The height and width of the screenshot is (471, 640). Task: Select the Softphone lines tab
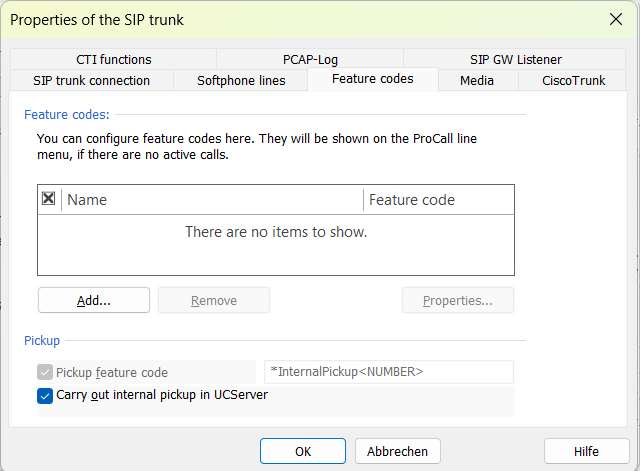[x=241, y=81]
